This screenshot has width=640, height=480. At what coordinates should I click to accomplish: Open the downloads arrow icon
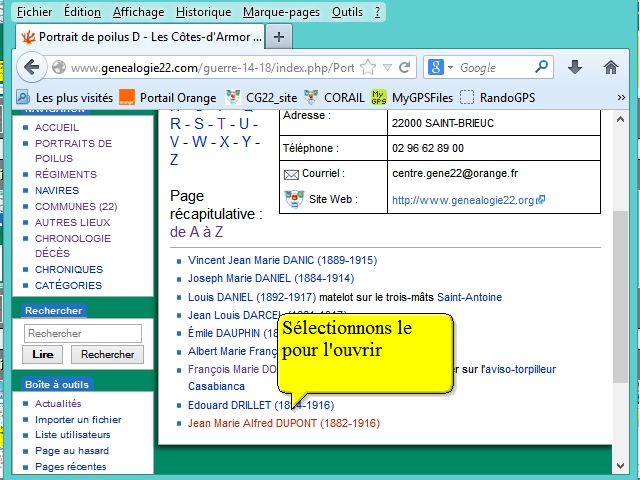point(575,67)
